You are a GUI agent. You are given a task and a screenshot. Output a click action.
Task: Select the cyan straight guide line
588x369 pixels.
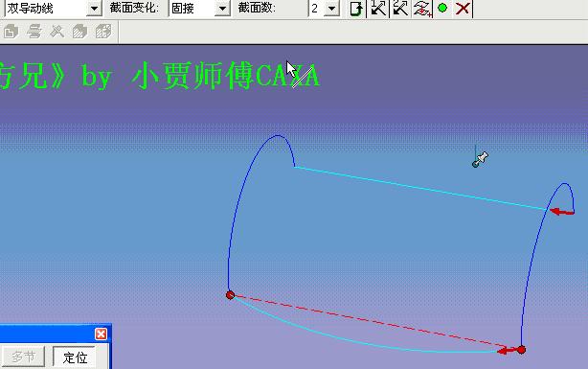click(x=420, y=188)
